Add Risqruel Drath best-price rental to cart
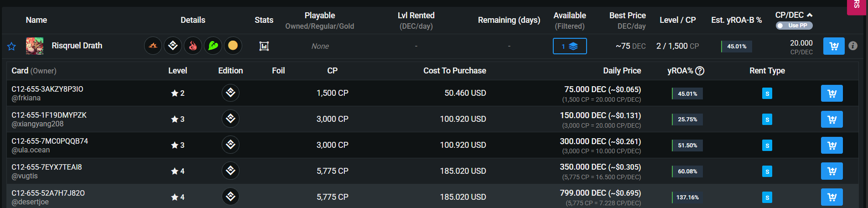Viewport: 868px width, 208px height. pos(834,46)
